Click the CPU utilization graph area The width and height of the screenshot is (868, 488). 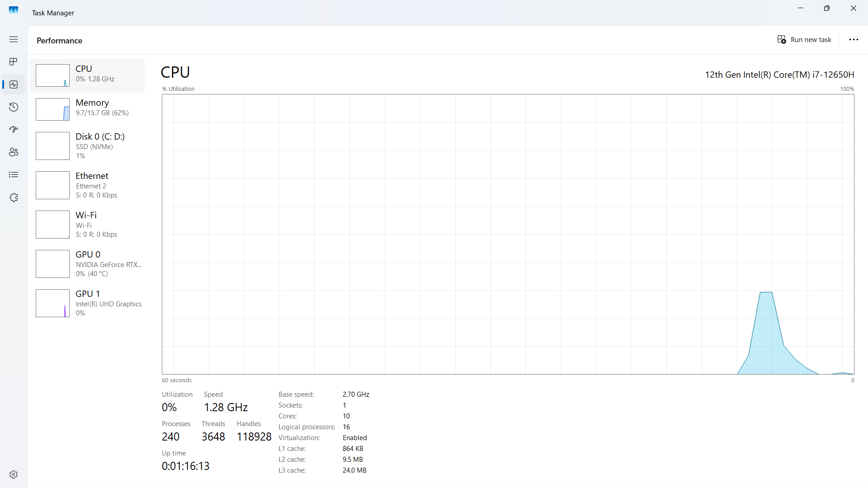point(508,234)
